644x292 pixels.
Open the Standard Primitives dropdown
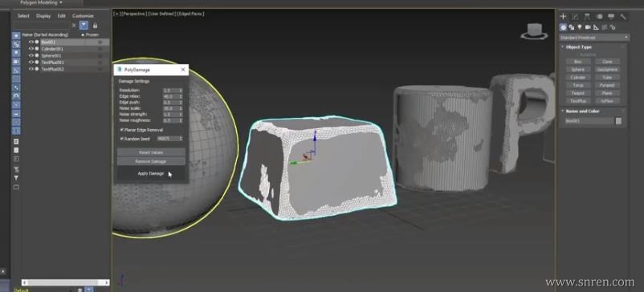coord(594,38)
